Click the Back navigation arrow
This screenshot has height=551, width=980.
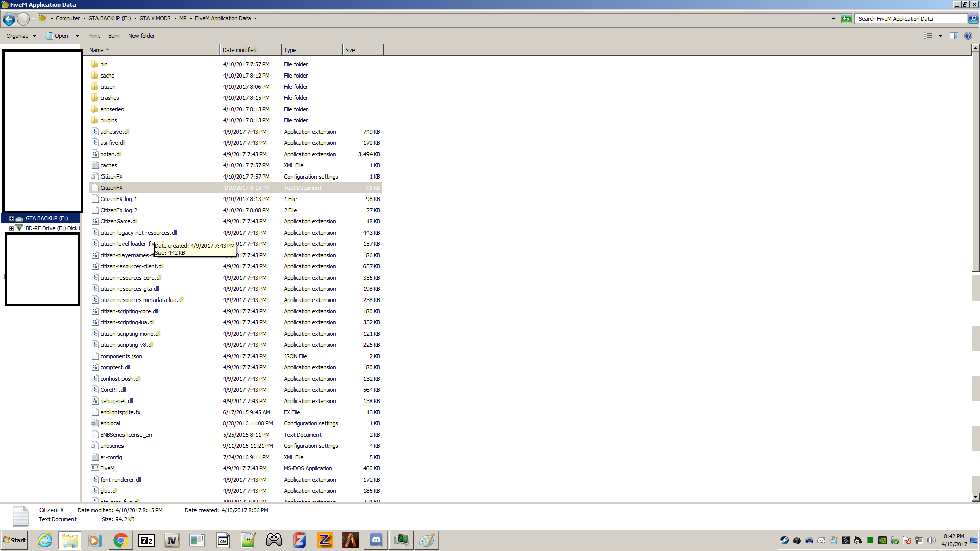point(9,19)
